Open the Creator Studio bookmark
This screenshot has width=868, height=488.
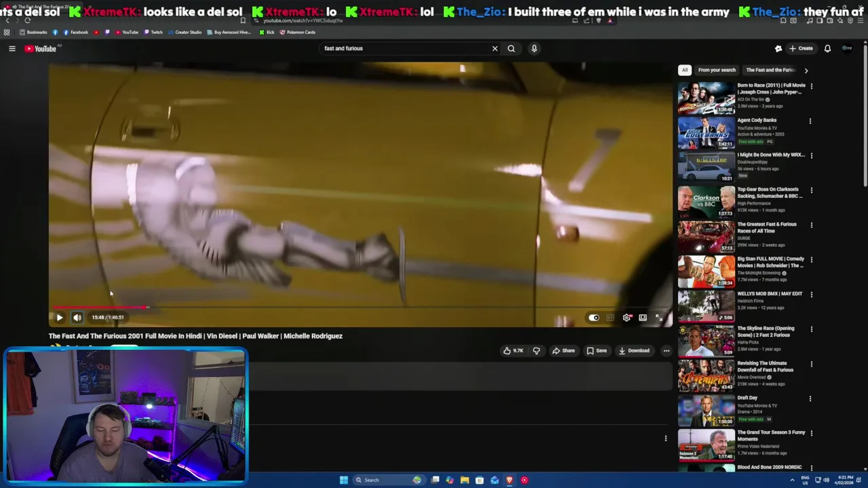pyautogui.click(x=184, y=32)
